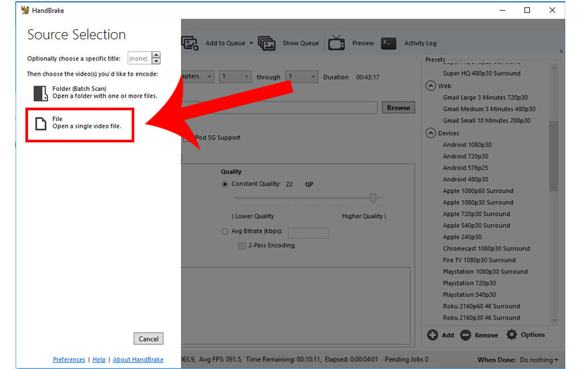Click the Add to Queue film icon
The width and height of the screenshot is (588, 369).
pyautogui.click(x=190, y=43)
